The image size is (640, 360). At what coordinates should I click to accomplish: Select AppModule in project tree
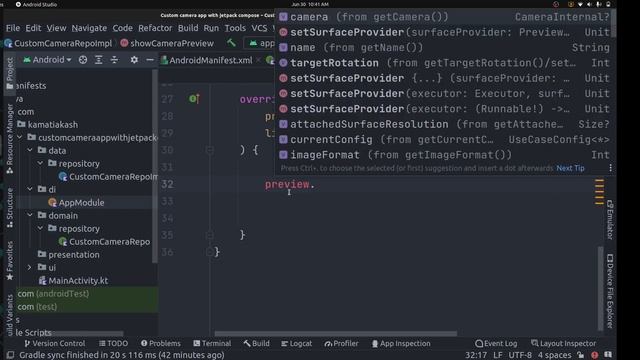click(x=76, y=202)
